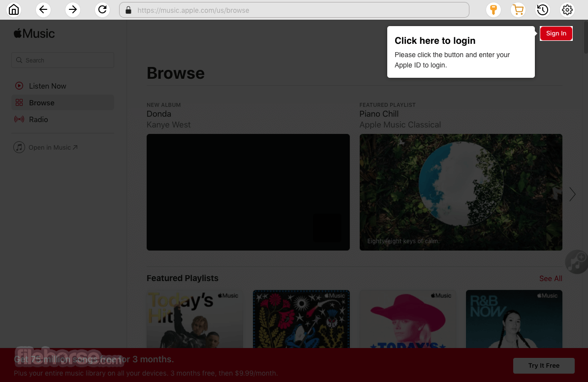
Task: Click the Browse grid icon
Action: (19, 102)
